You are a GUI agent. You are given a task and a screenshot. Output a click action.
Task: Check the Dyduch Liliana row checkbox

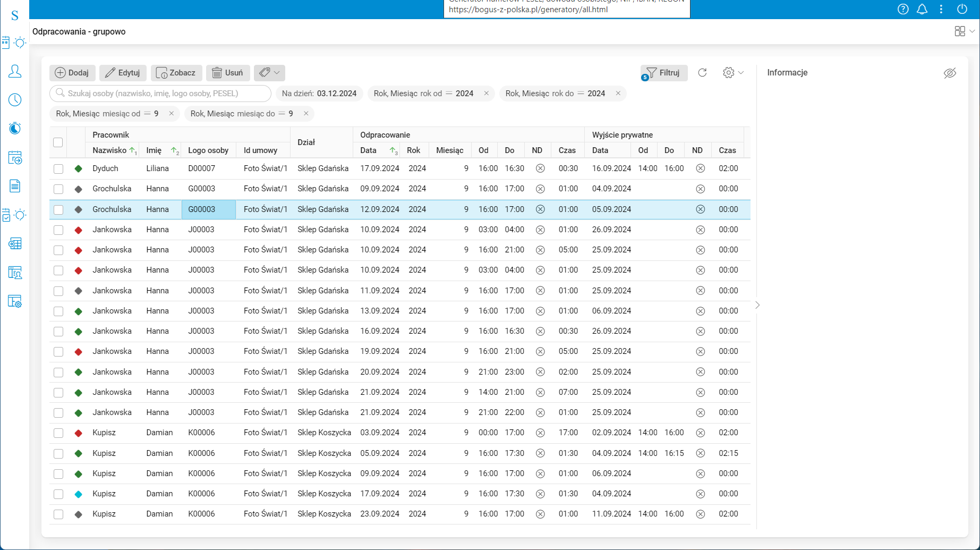(58, 169)
